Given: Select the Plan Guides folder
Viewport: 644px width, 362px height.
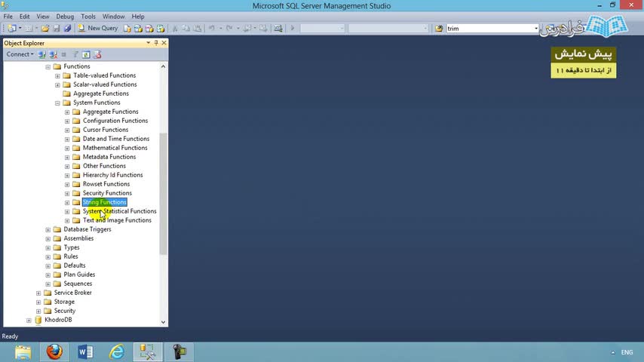Looking at the screenshot, I should pos(79,275).
